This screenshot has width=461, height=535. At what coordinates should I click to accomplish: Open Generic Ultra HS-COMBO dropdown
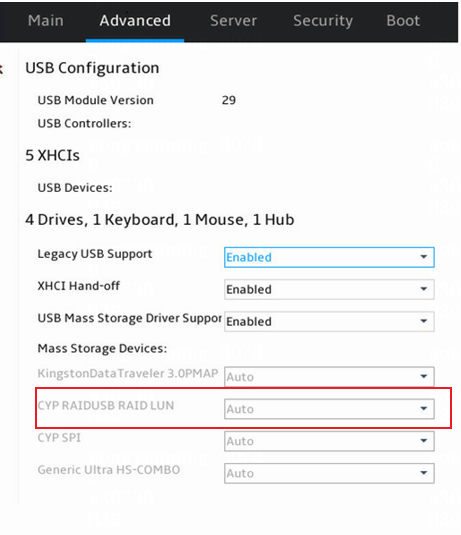pos(329,473)
